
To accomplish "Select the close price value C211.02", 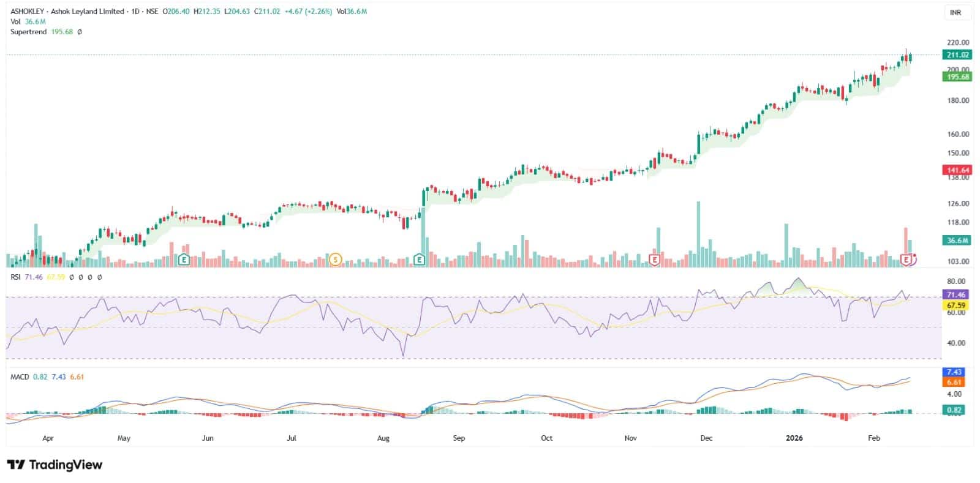I will [x=266, y=11].
